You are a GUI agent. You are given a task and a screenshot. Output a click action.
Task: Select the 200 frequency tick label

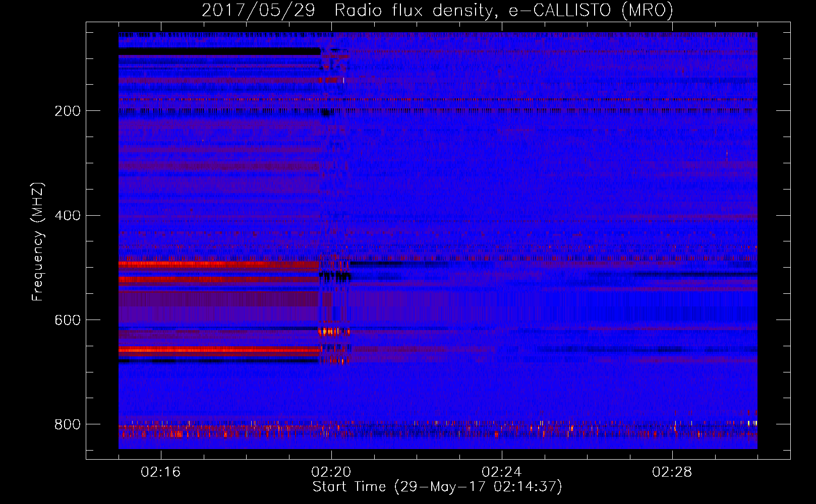pos(68,111)
